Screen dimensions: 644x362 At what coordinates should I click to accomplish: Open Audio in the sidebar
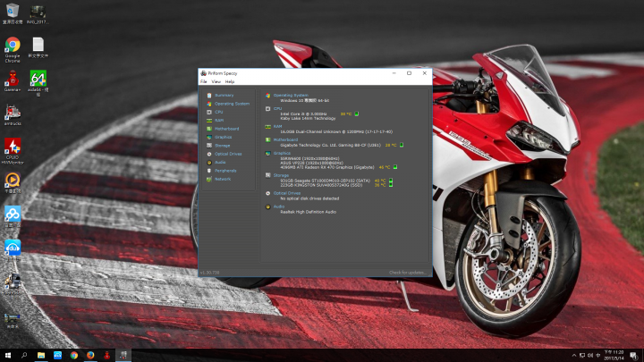(x=220, y=163)
